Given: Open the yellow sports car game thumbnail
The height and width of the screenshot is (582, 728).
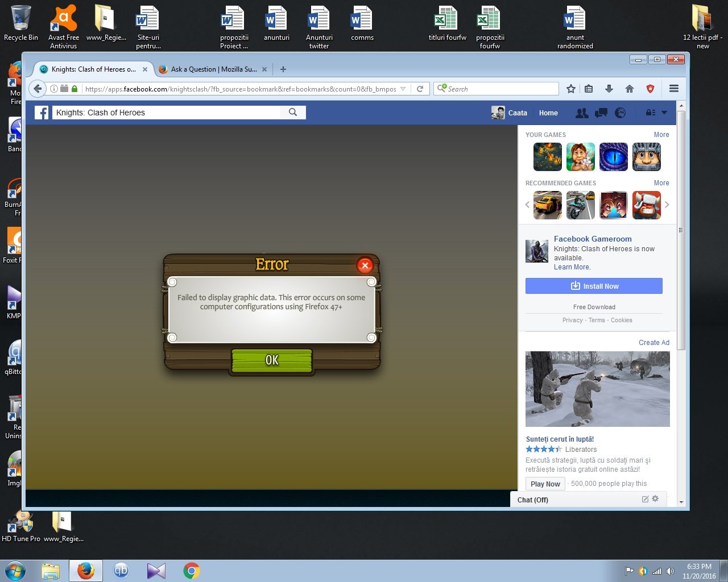Looking at the screenshot, I should [548, 205].
